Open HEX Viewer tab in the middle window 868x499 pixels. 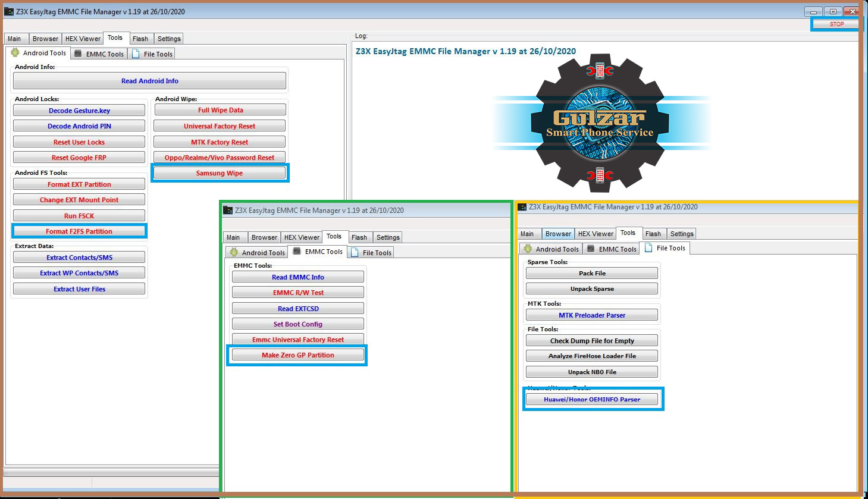(302, 237)
